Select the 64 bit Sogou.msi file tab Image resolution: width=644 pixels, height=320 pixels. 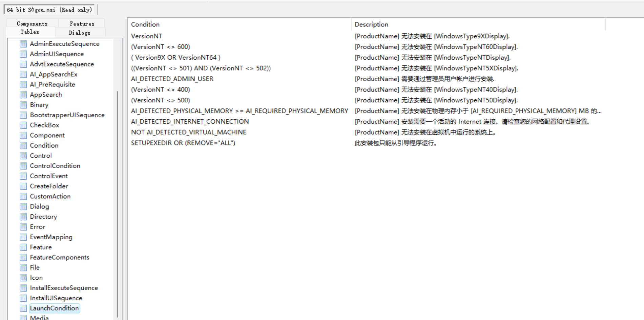click(49, 10)
